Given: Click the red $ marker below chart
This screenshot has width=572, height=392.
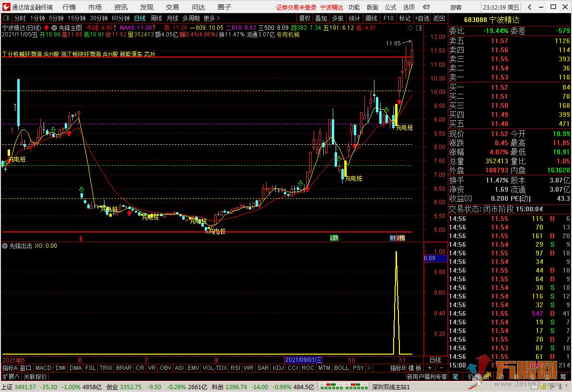Looking at the screenshot, I should click(x=81, y=238).
